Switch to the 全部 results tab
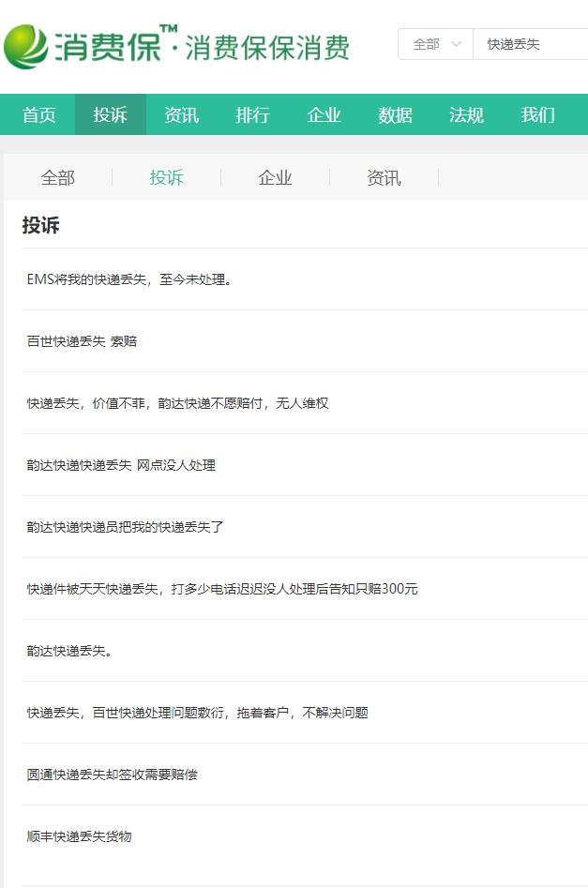The width and height of the screenshot is (588, 888). pos(58,178)
